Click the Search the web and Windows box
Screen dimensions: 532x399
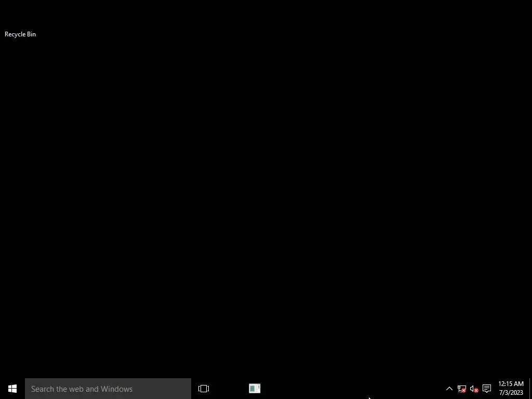(x=108, y=389)
